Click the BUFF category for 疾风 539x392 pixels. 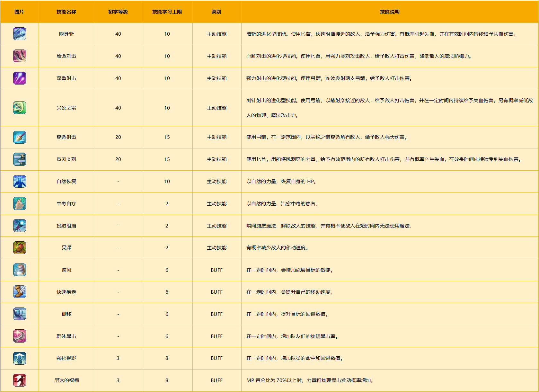click(x=216, y=270)
